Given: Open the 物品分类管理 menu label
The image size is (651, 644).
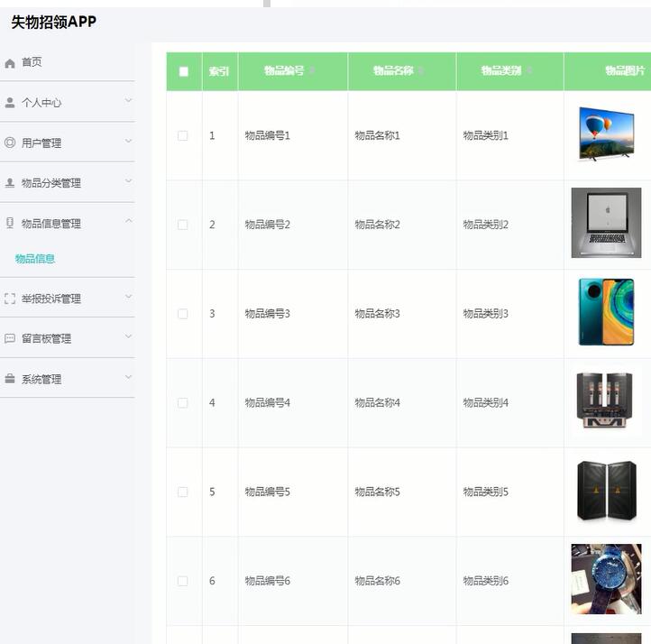Looking at the screenshot, I should [51, 183].
